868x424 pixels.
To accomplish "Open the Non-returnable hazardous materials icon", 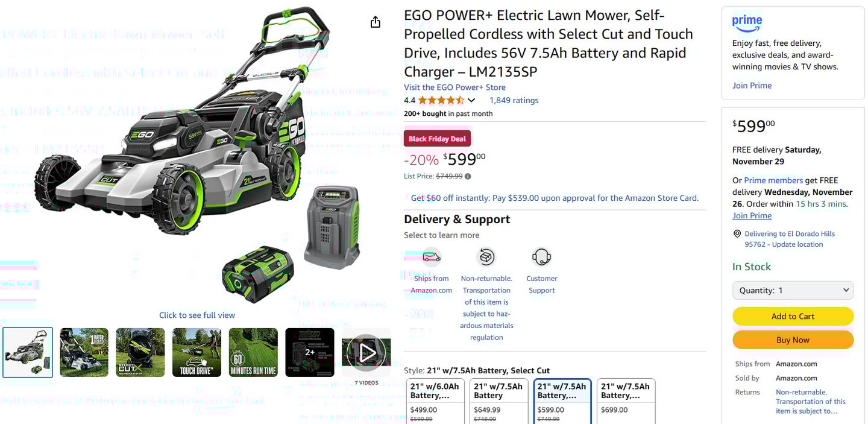I will 486,258.
